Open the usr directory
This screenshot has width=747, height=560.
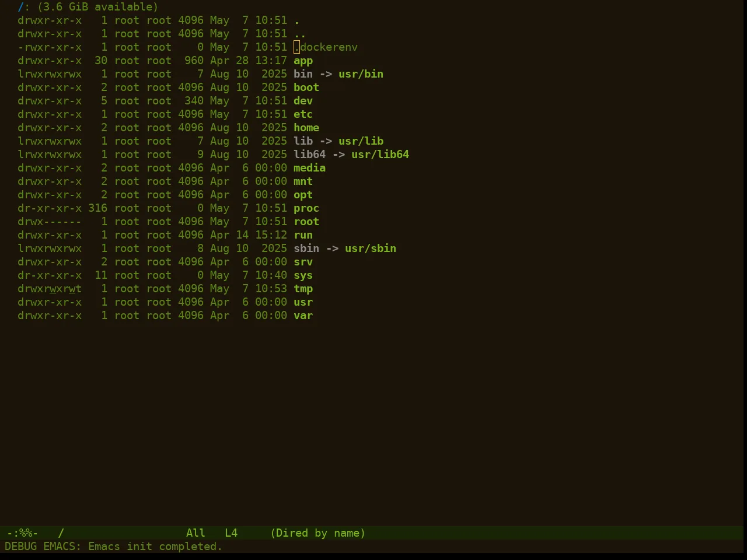pyautogui.click(x=303, y=302)
